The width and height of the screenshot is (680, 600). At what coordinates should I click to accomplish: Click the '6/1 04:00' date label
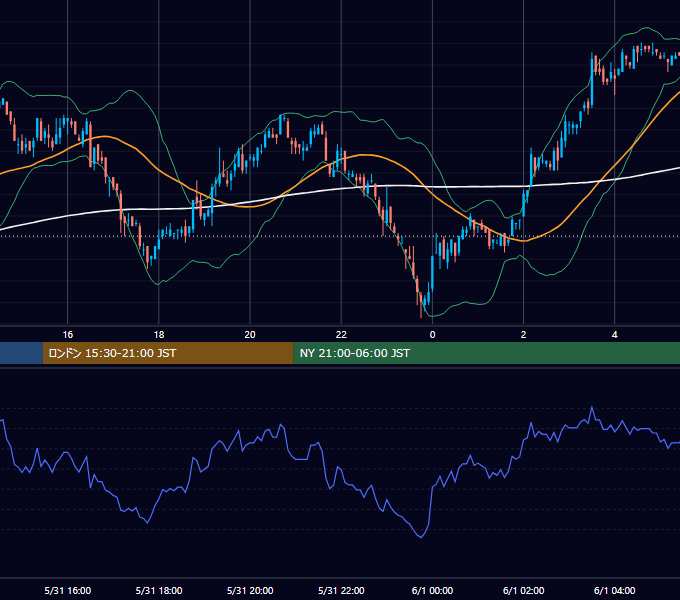tap(615, 590)
